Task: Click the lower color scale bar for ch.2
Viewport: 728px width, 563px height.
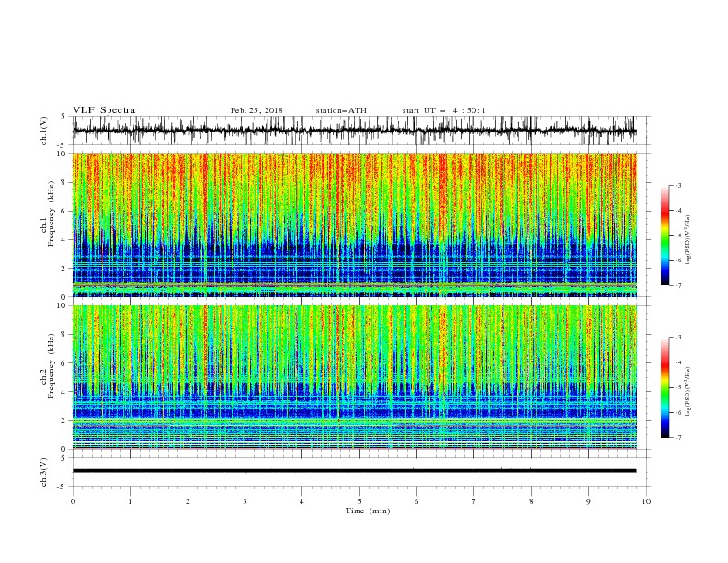Action: 665,387
